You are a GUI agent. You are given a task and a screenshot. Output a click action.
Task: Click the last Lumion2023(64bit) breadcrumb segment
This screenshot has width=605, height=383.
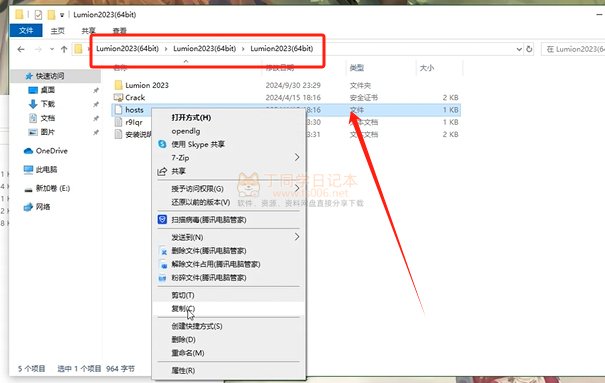tap(282, 49)
